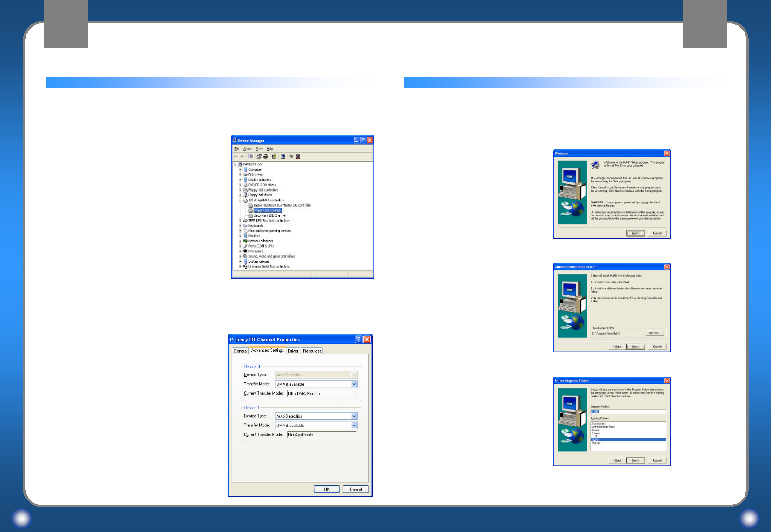This screenshot has height=532, width=771.
Task: Click the Properties toolbar icon in Device Manager
Action: 259,157
